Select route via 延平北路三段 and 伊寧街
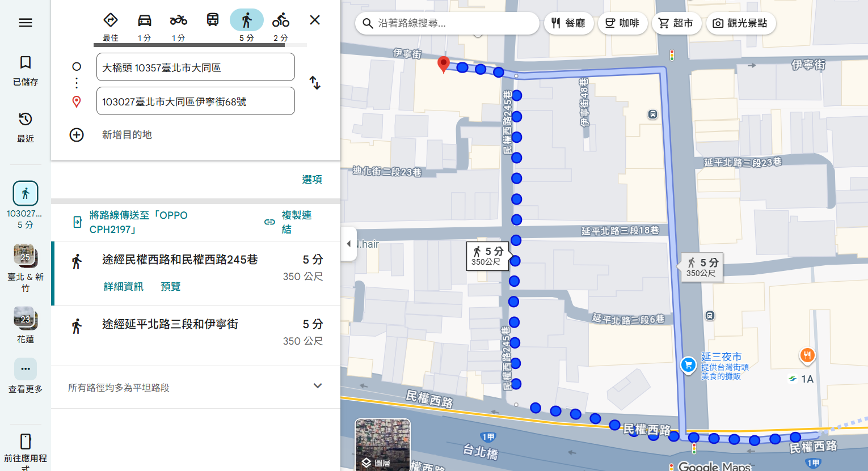 [x=170, y=324]
